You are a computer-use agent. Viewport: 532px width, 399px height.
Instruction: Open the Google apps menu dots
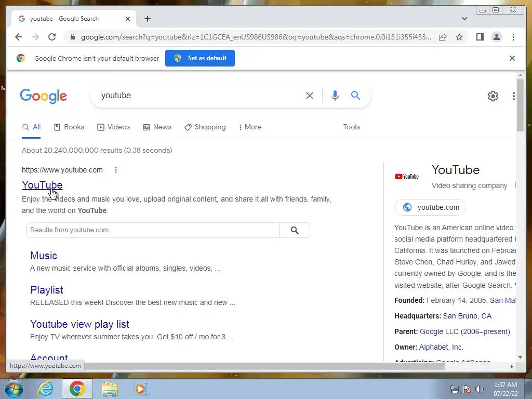point(514,96)
